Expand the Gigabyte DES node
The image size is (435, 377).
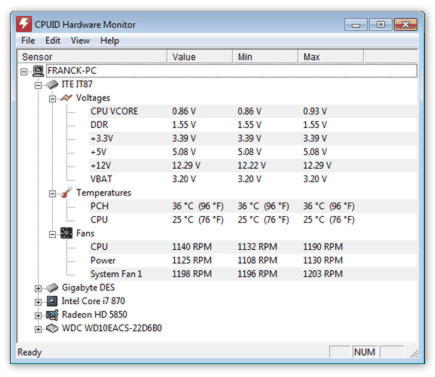38,288
